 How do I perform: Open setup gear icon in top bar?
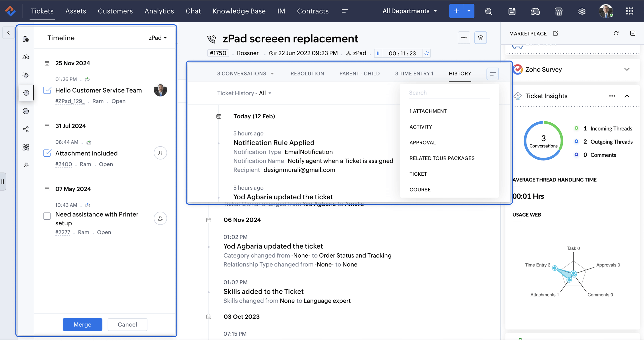click(582, 11)
